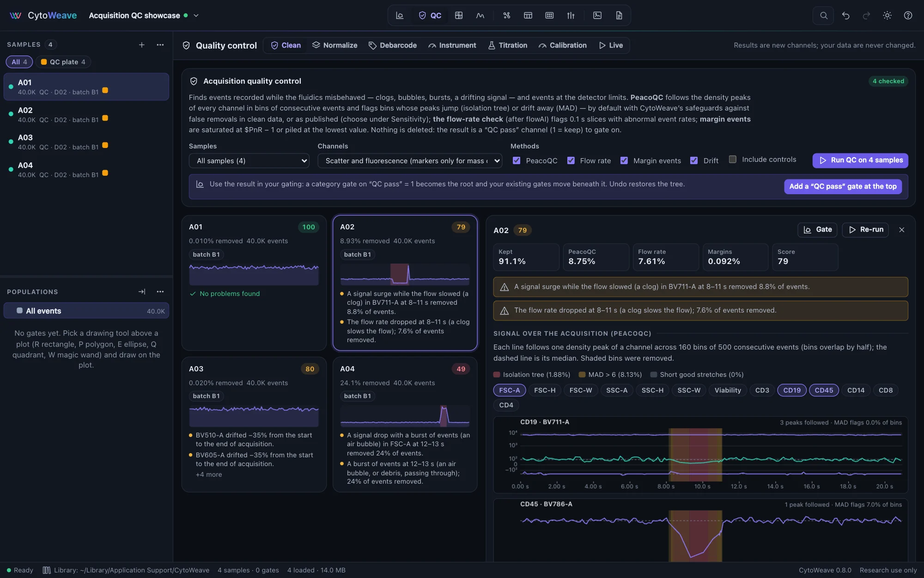Add a sample with the plus icon
Viewport: 924px width, 578px height.
[142, 44]
